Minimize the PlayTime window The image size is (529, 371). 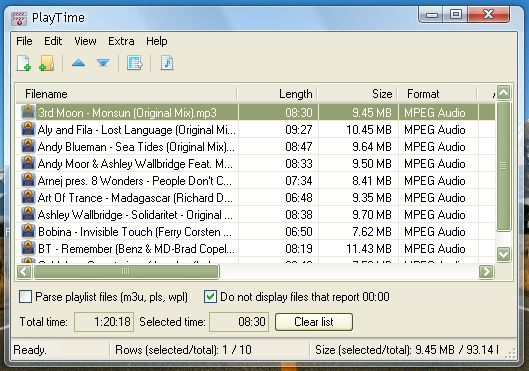pyautogui.click(x=432, y=14)
